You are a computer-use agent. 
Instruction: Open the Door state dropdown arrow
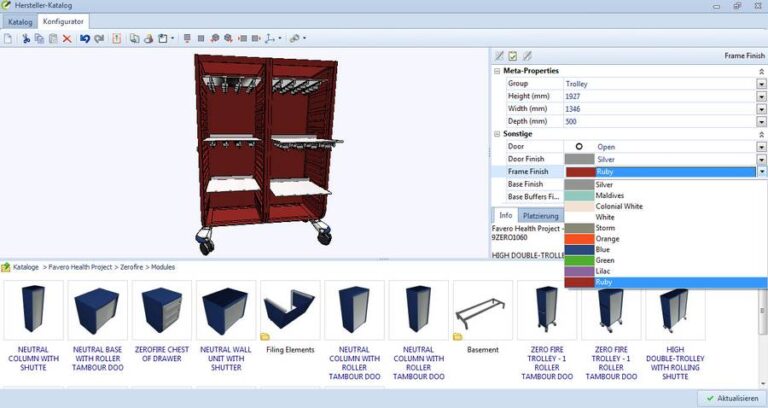762,146
